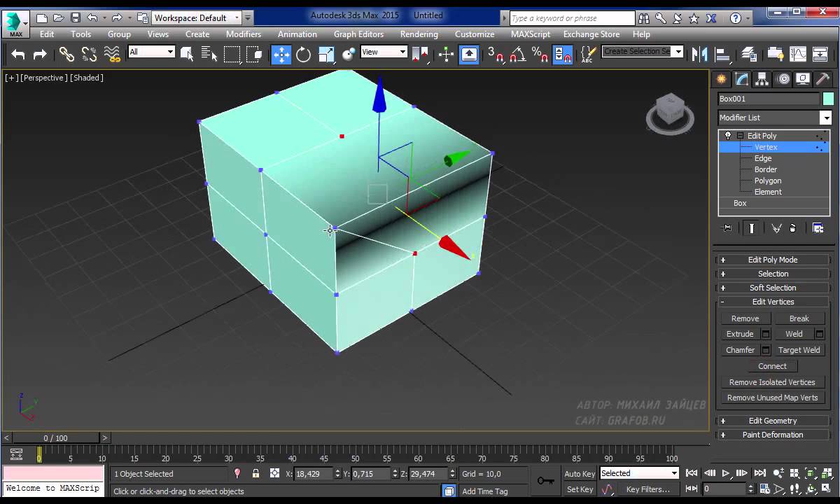Screen dimensions: 840x504
Task: Open Configure Modifier Sets icon
Action: [x=818, y=228]
